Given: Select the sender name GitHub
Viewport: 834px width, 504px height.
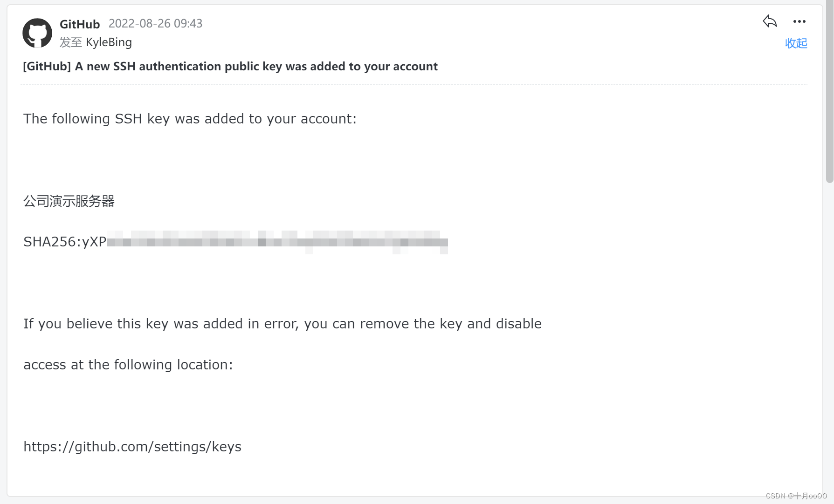Looking at the screenshot, I should 80,24.
